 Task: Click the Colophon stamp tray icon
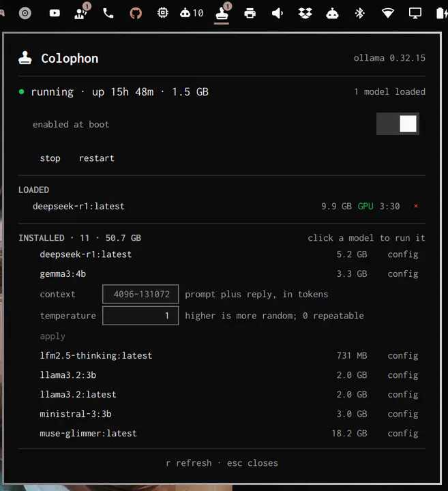[222, 12]
